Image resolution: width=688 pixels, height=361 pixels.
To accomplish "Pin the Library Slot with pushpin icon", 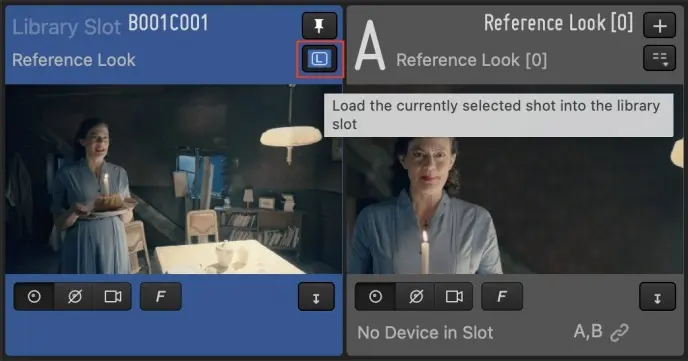I will click(319, 25).
